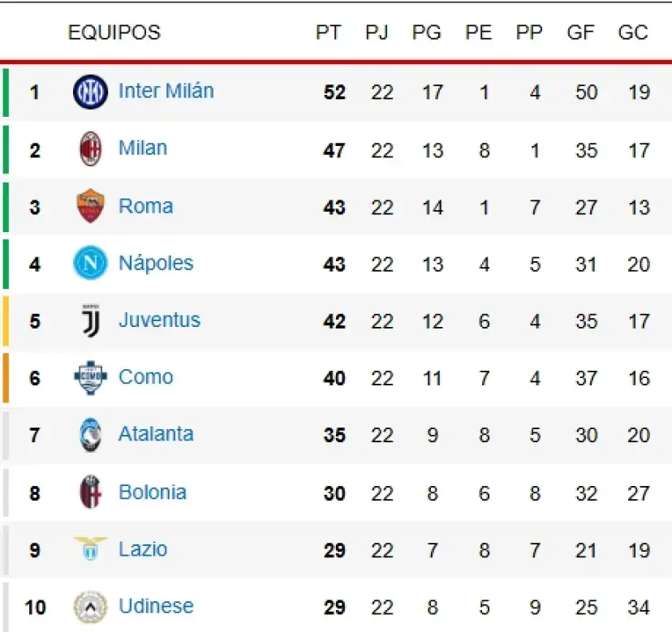Click the Bolonia club crest
This screenshot has width=672, height=632.
click(90, 492)
